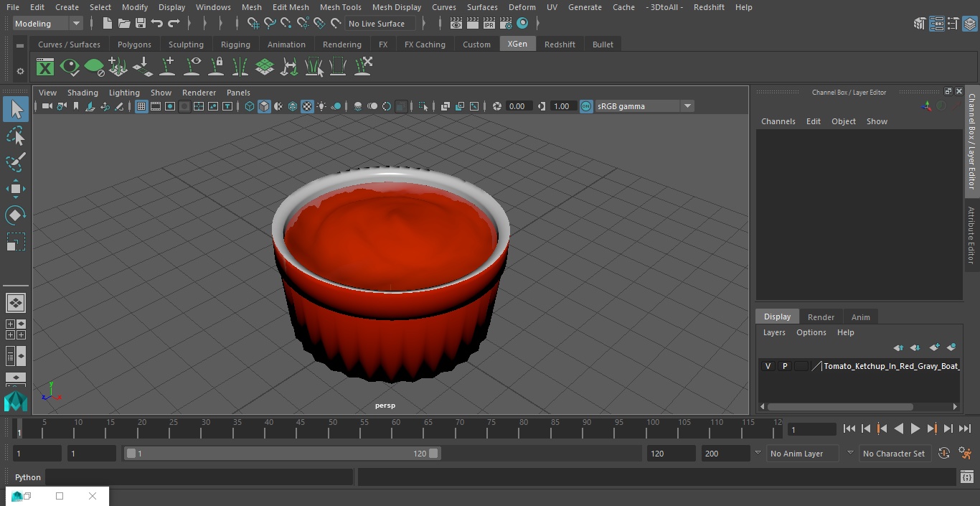Switch to four view layout
Image resolution: width=980 pixels, height=506 pixels.
pos(16,329)
